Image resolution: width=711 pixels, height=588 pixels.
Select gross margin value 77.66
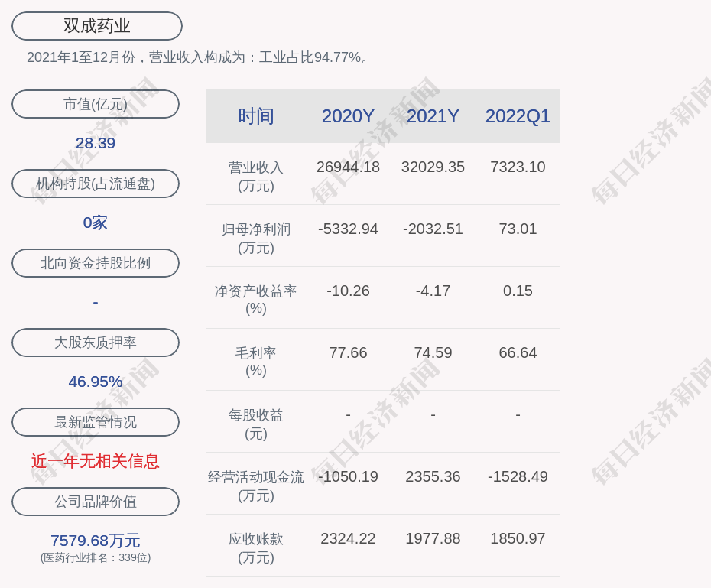coord(348,352)
